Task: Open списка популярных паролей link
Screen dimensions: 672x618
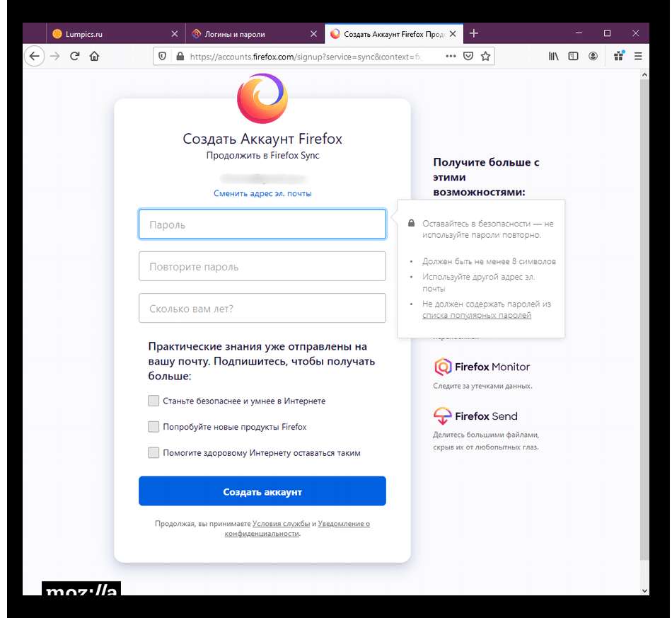Action: pos(477,315)
